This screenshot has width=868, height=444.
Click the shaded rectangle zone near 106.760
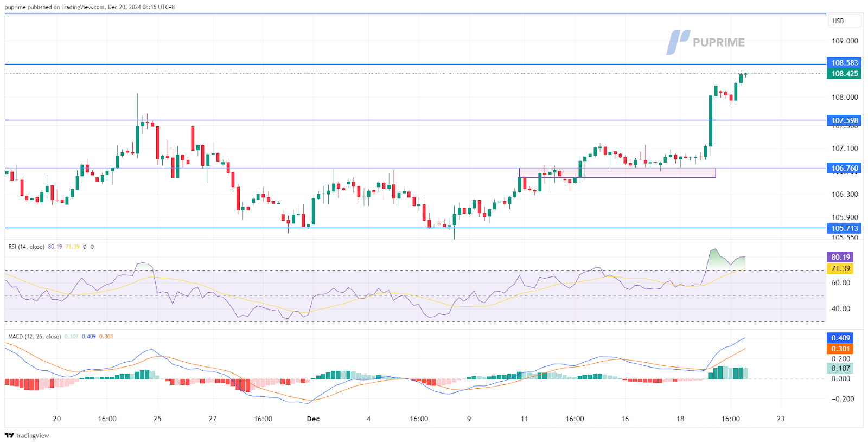point(617,173)
